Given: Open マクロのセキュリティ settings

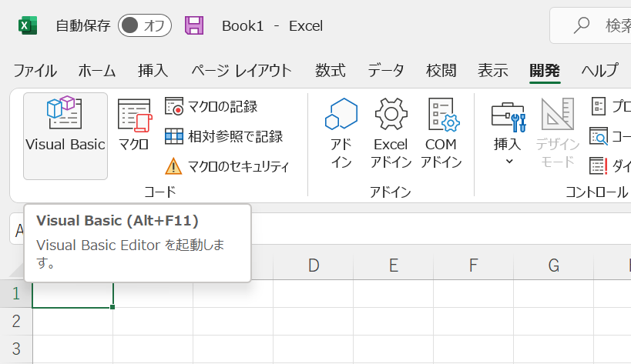Looking at the screenshot, I should [227, 165].
